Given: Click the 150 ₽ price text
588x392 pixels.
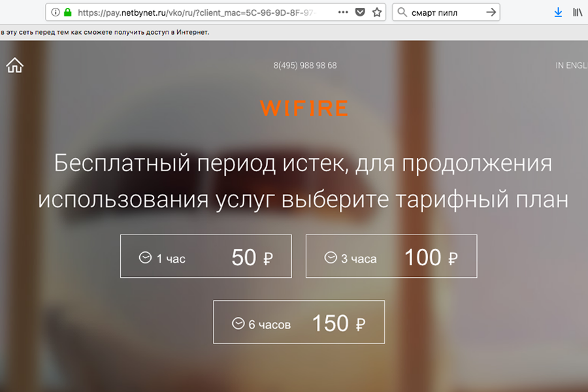Looking at the screenshot, I should tap(338, 323).
